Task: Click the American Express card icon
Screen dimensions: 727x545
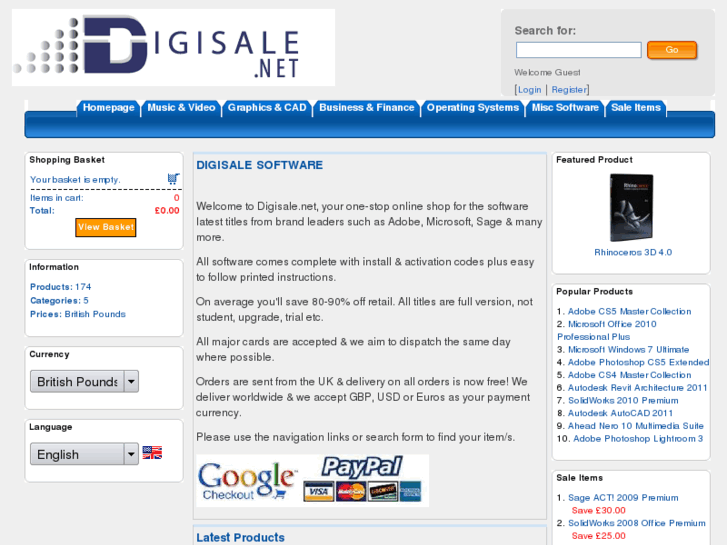Action: [x=410, y=491]
